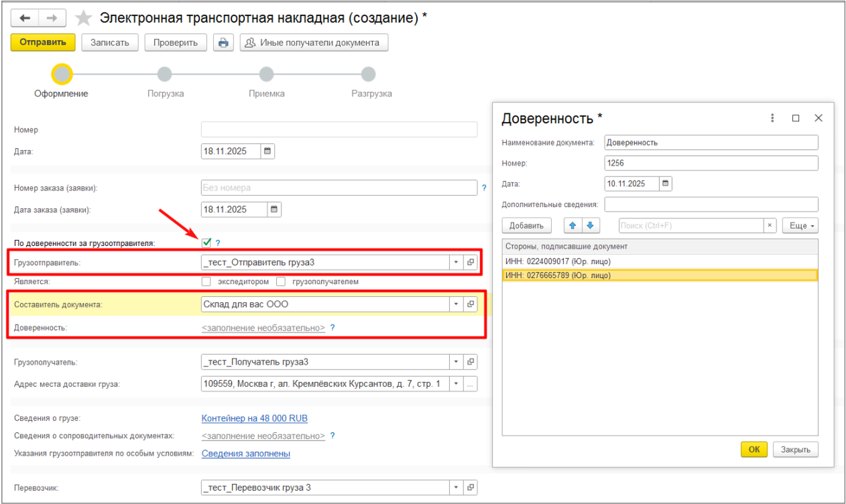Select signer row ИНН 0224009017
This screenshot has width=846, height=504.
pyautogui.click(x=556, y=261)
